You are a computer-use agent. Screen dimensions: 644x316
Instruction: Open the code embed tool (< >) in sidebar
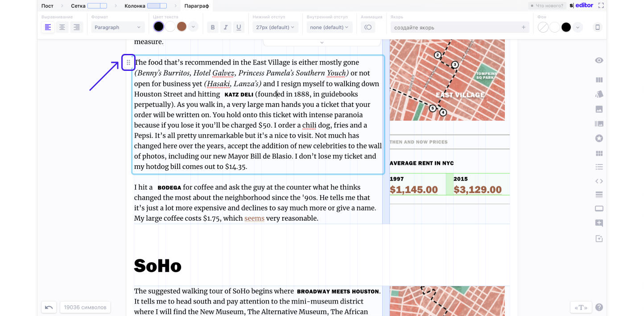(599, 181)
